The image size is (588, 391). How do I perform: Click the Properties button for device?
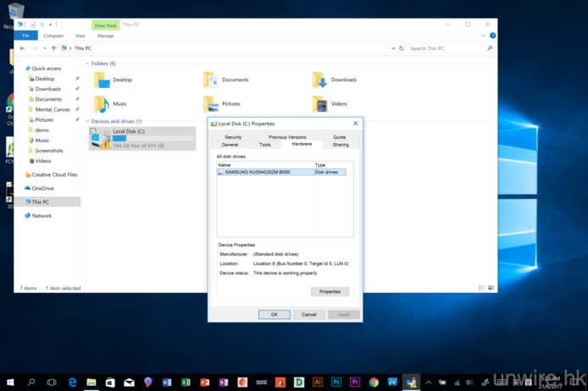[330, 292]
